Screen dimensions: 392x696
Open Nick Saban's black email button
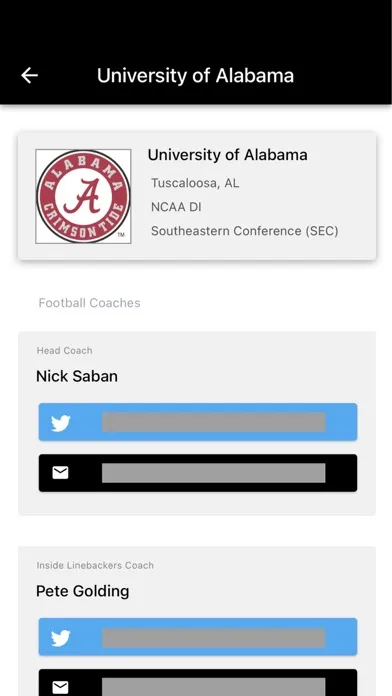(198, 473)
